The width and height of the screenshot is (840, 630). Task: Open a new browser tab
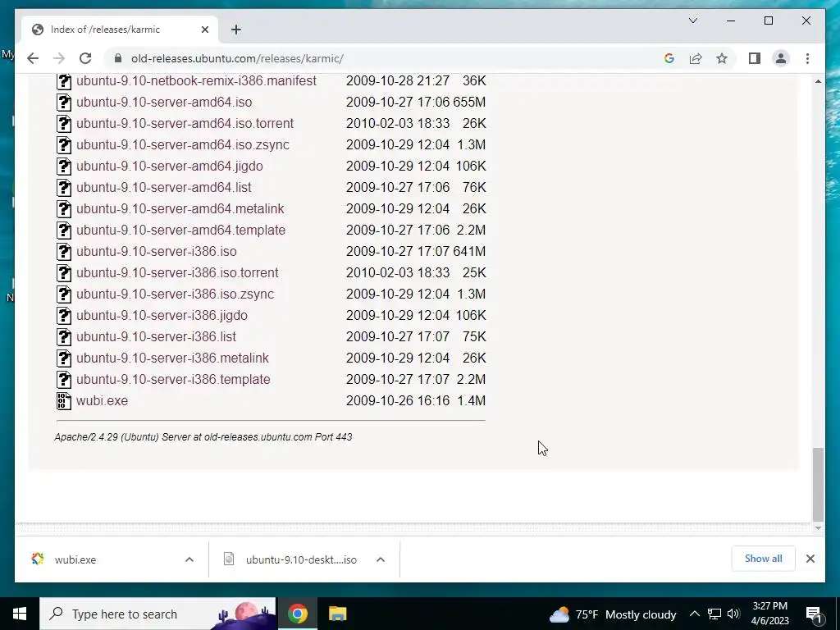pyautogui.click(x=235, y=30)
